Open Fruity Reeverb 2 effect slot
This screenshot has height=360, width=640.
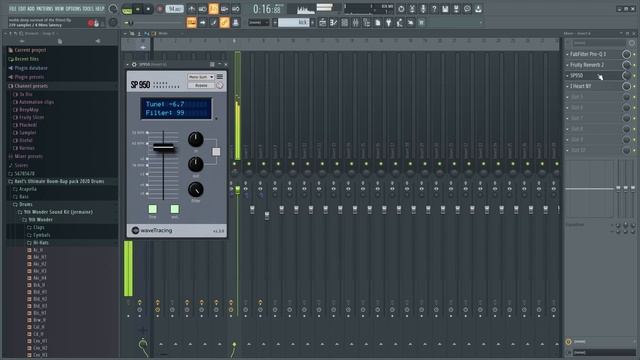tap(587, 65)
